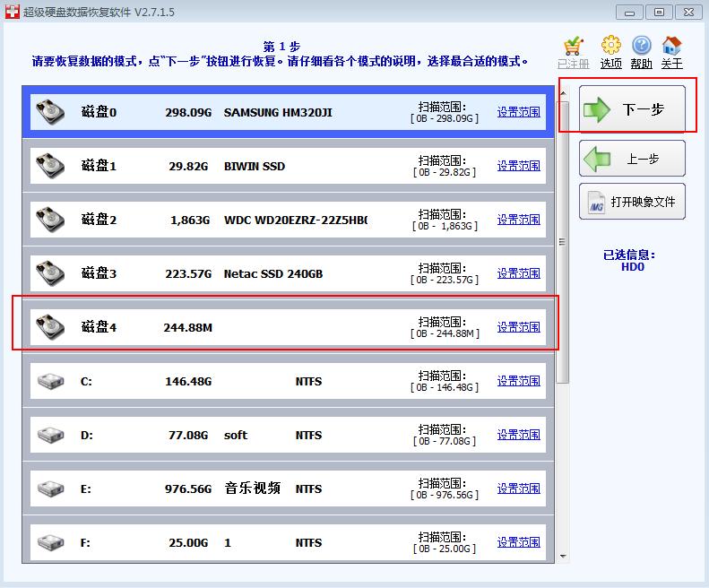This screenshot has height=588, width=709.
Task: Click the list scrollbar down arrow
Action: coord(563,557)
